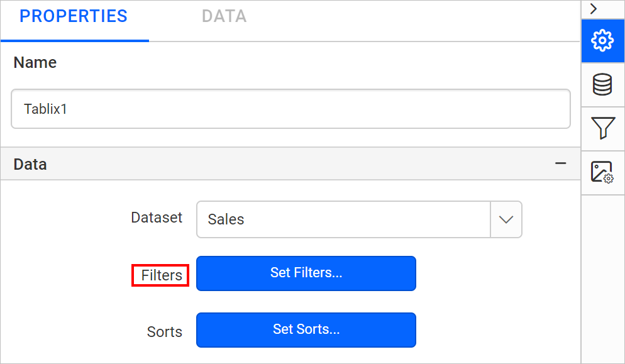The width and height of the screenshot is (625, 364).
Task: Select the Sales dataset combo box
Action: [343, 219]
